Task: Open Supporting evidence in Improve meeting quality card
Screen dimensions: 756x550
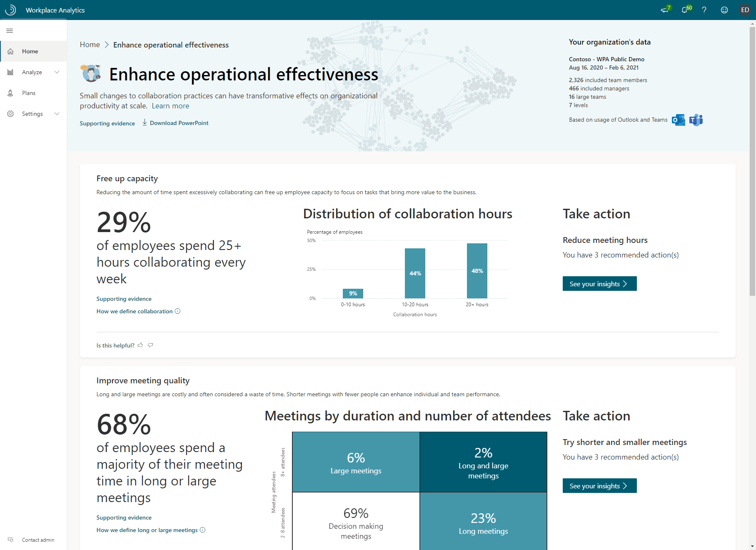Action: click(124, 517)
